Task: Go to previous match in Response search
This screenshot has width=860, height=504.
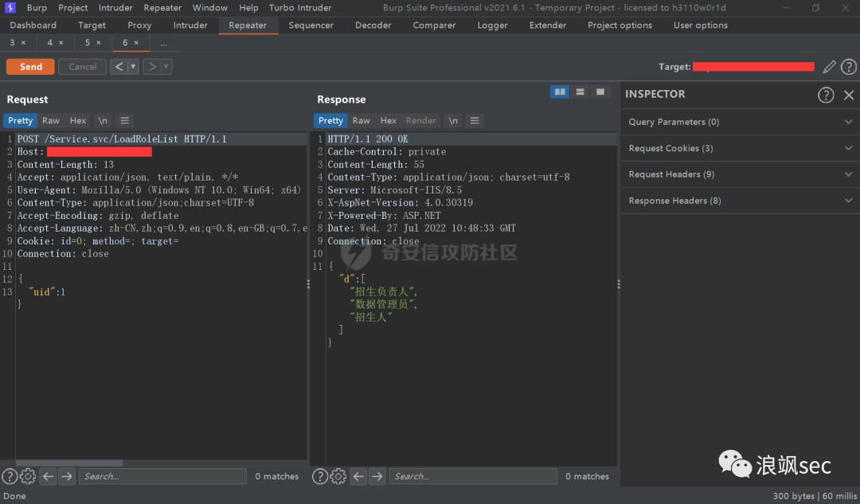Action: click(358, 476)
